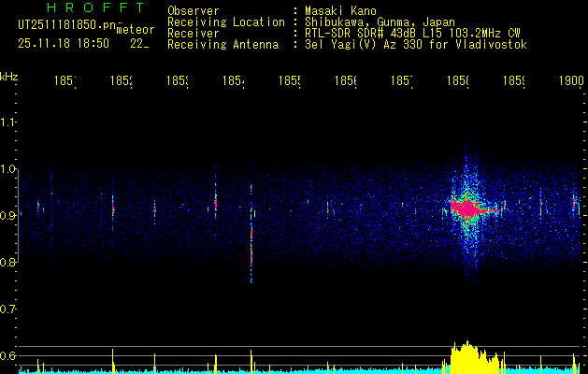588x374 pixels.
Task: Click the HROFFT title text
Action: point(96,7)
